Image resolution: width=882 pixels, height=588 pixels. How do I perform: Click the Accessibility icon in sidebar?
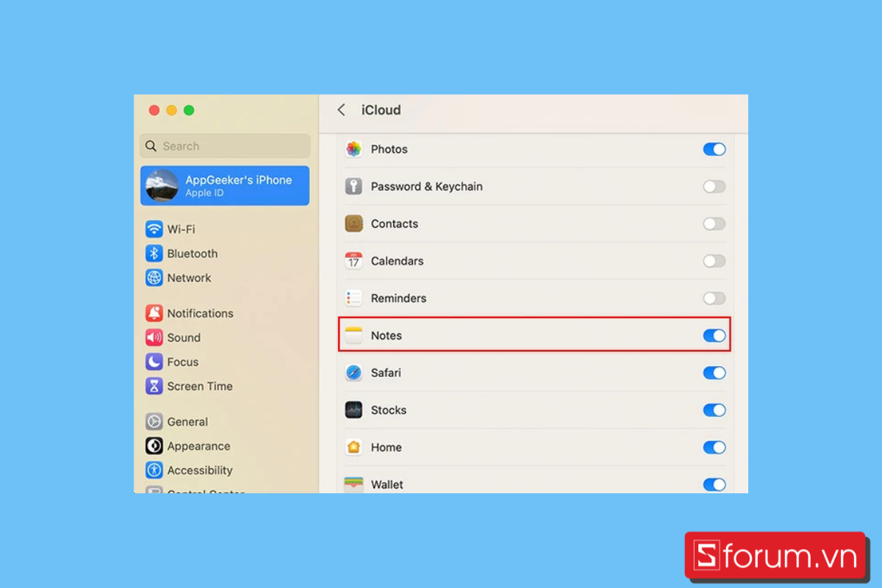[154, 470]
